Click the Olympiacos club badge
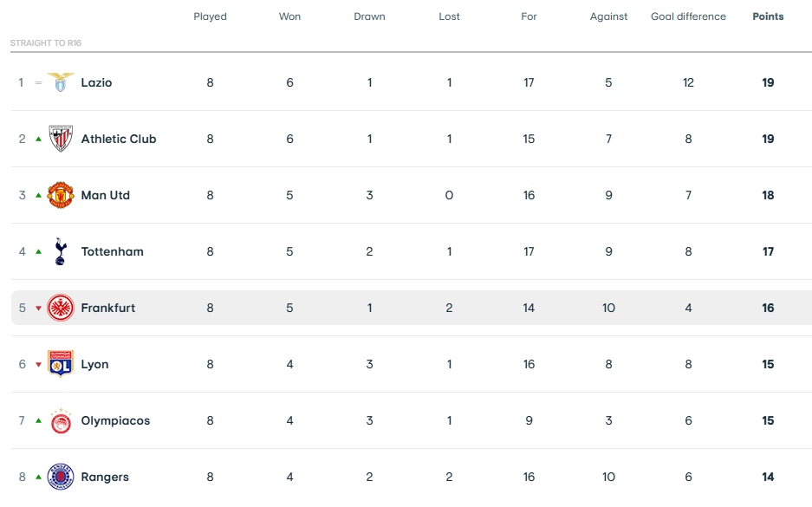The image size is (812, 507). point(61,420)
